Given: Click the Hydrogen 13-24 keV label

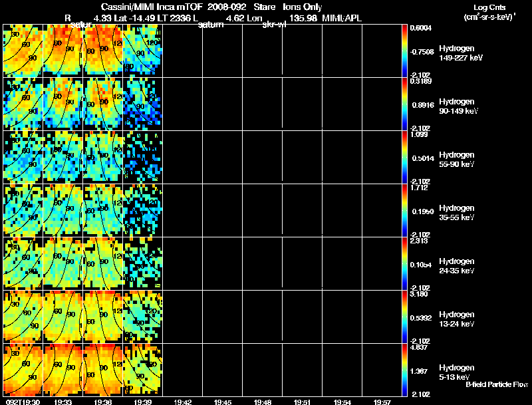Looking at the screenshot, I should click(x=456, y=319).
